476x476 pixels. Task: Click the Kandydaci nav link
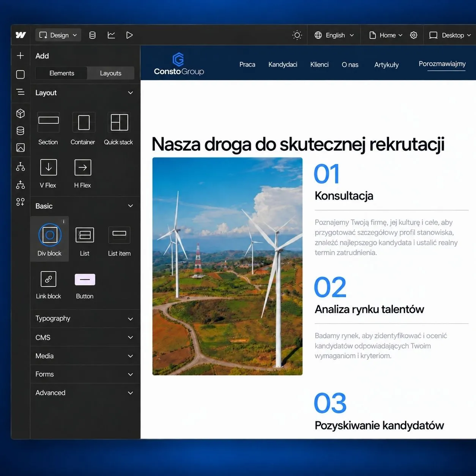(283, 65)
